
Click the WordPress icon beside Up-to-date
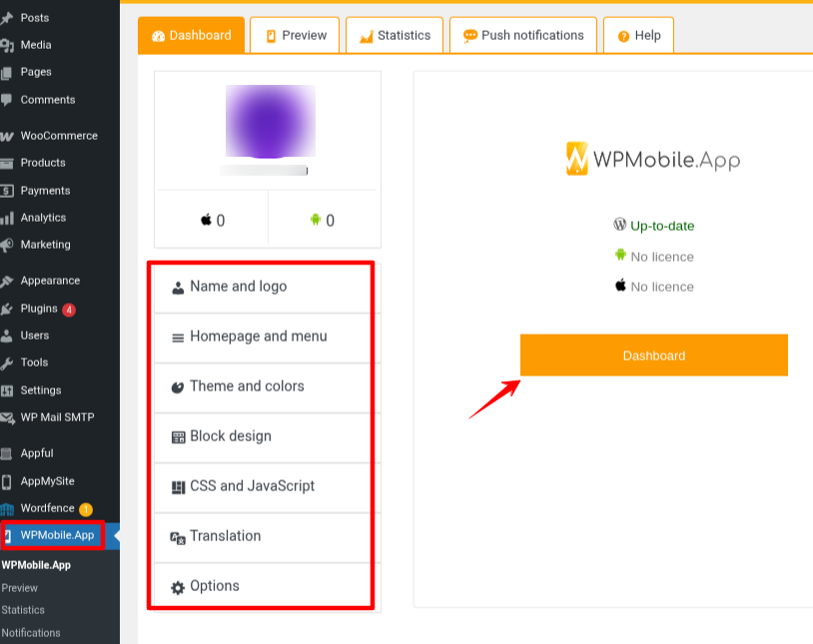click(620, 225)
